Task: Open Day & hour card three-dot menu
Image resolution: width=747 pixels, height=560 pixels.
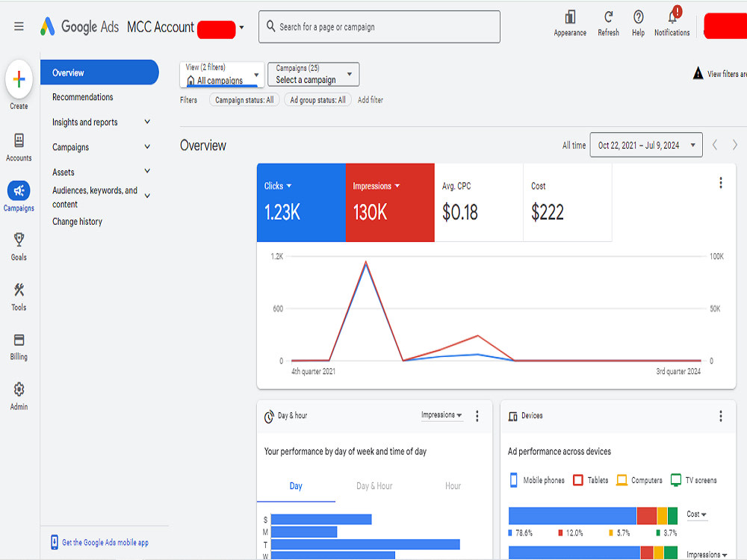Action: (477, 416)
